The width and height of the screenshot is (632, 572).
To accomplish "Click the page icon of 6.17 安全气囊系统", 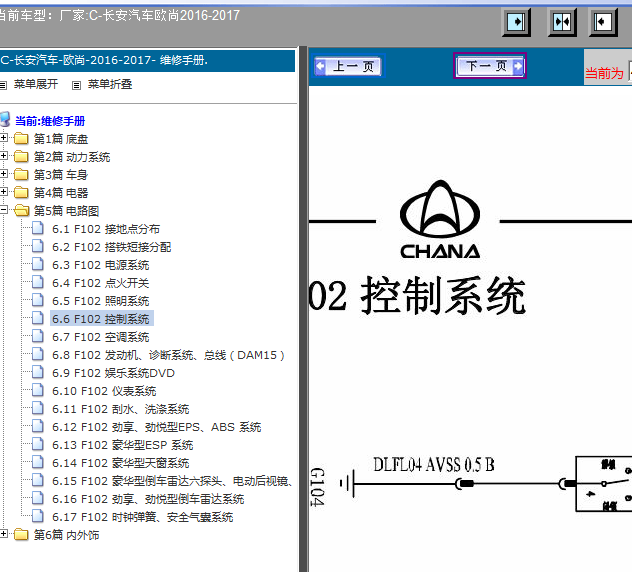I will [x=38, y=516].
